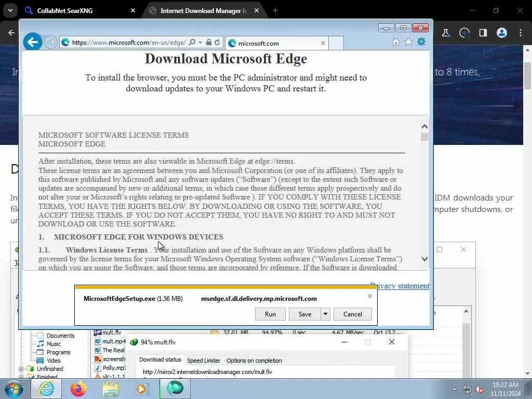Click license terms scroll up arrow
The height and width of the screenshot is (399, 532).
(x=424, y=127)
